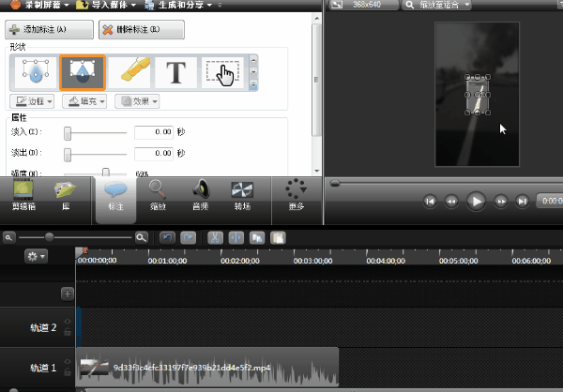Click the Undo icon on timeline toolbar
This screenshot has height=392, width=563.
point(167,237)
